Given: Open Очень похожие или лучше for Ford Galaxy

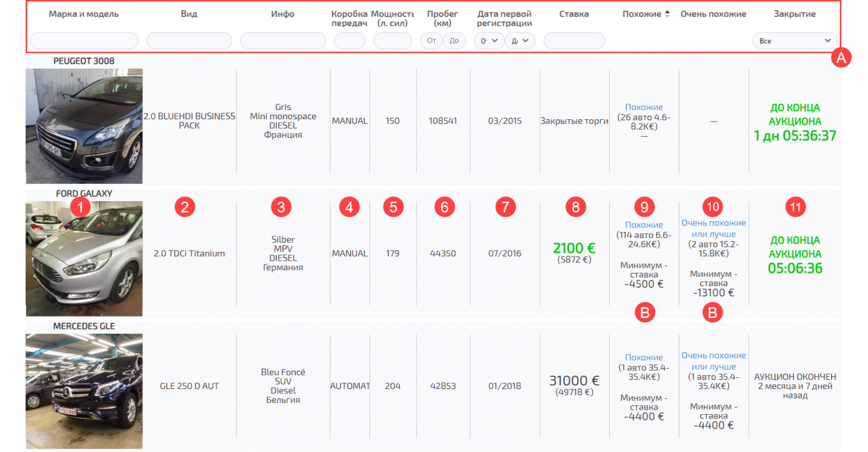Looking at the screenshot, I should pos(713,228).
